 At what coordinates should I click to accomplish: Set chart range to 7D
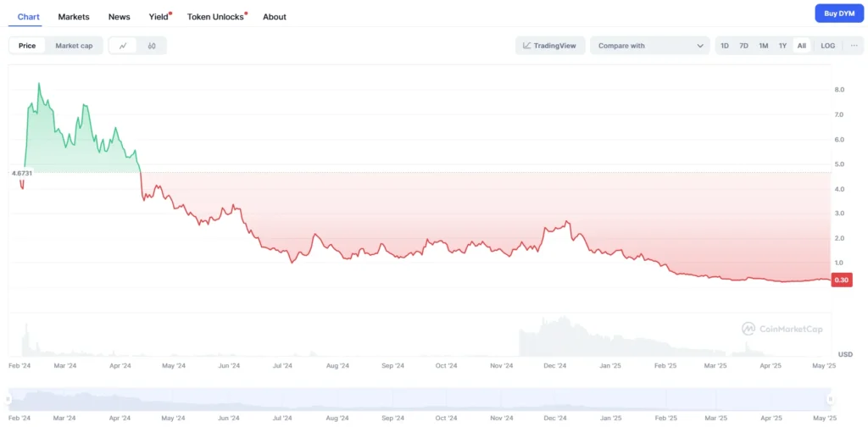click(x=743, y=46)
